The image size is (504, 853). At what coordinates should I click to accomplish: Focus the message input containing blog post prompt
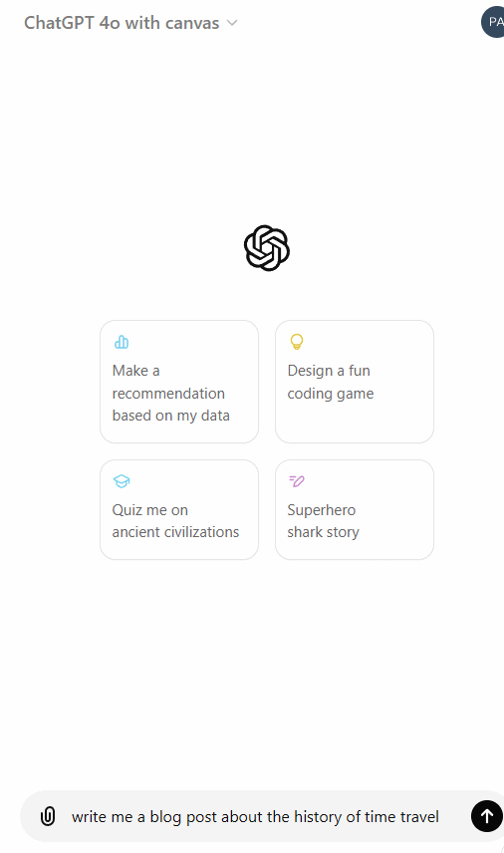click(x=256, y=816)
